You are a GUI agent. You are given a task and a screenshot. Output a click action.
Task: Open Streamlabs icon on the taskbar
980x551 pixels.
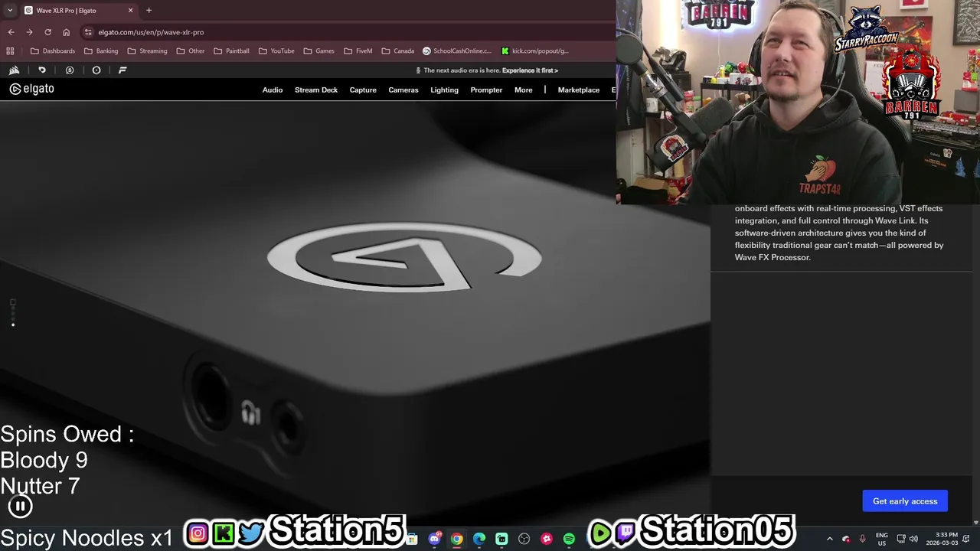(501, 539)
